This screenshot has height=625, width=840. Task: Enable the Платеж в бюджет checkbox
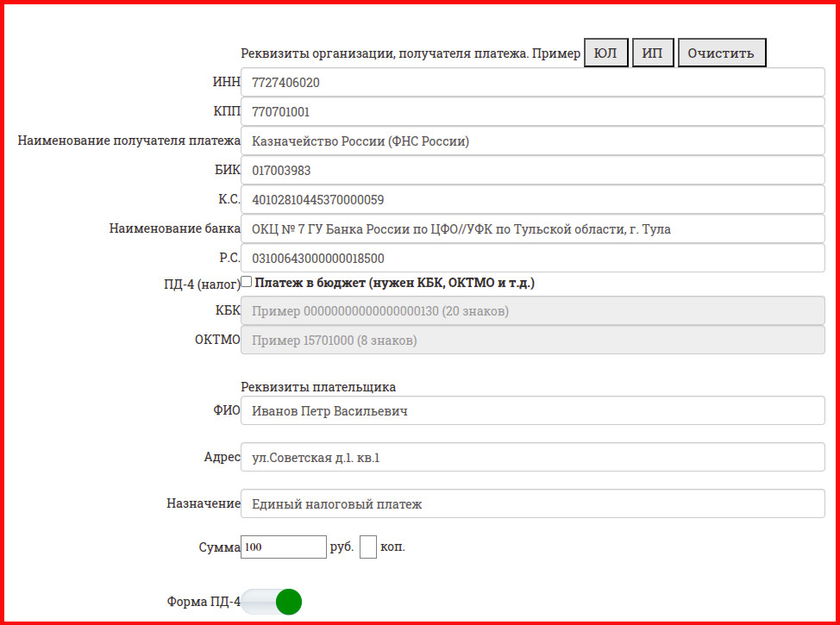pyautogui.click(x=246, y=281)
